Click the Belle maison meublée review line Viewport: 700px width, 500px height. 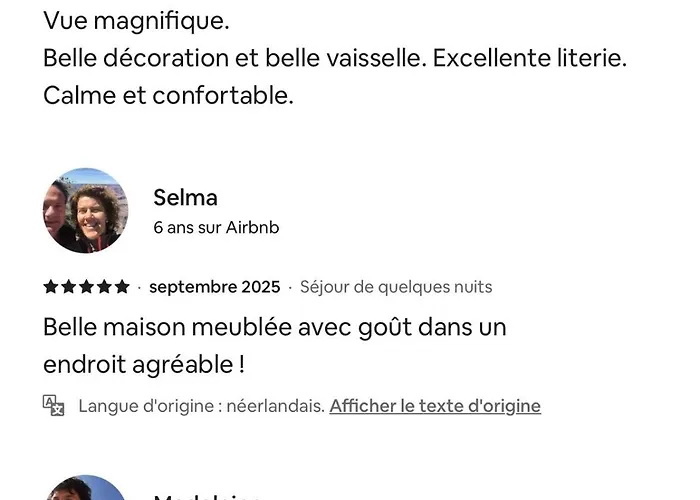click(x=275, y=327)
